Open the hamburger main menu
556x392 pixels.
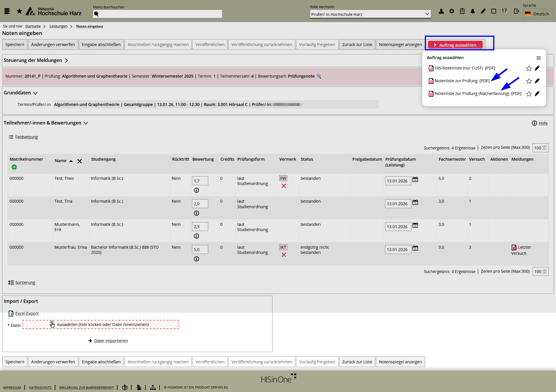7,11
